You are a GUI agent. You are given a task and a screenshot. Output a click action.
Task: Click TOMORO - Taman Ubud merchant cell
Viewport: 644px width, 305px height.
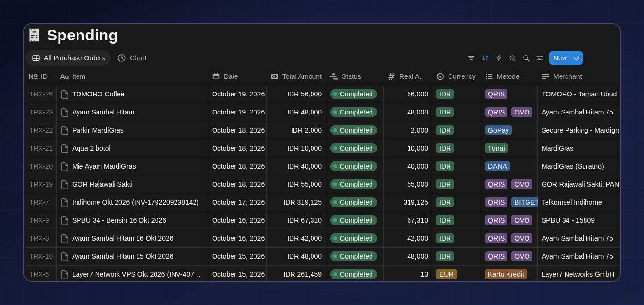[x=579, y=94]
